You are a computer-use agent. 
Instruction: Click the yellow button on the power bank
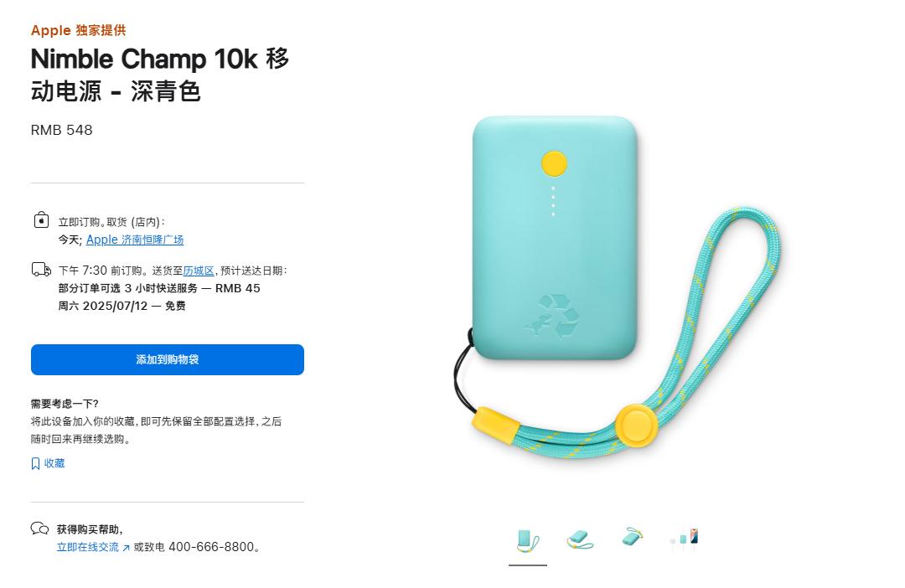tap(554, 163)
